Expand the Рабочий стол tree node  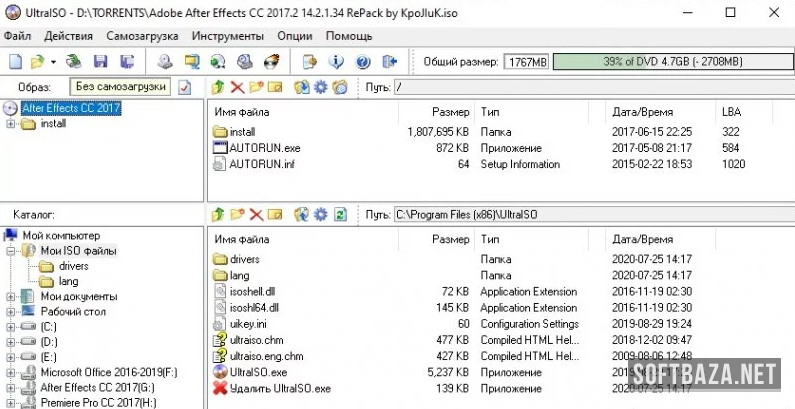pos(11,311)
